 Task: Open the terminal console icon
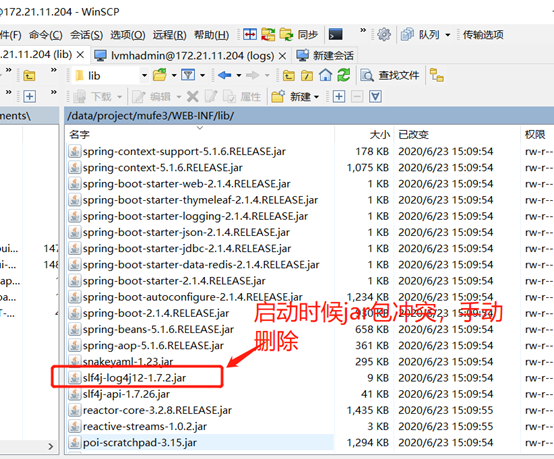pos(335,34)
